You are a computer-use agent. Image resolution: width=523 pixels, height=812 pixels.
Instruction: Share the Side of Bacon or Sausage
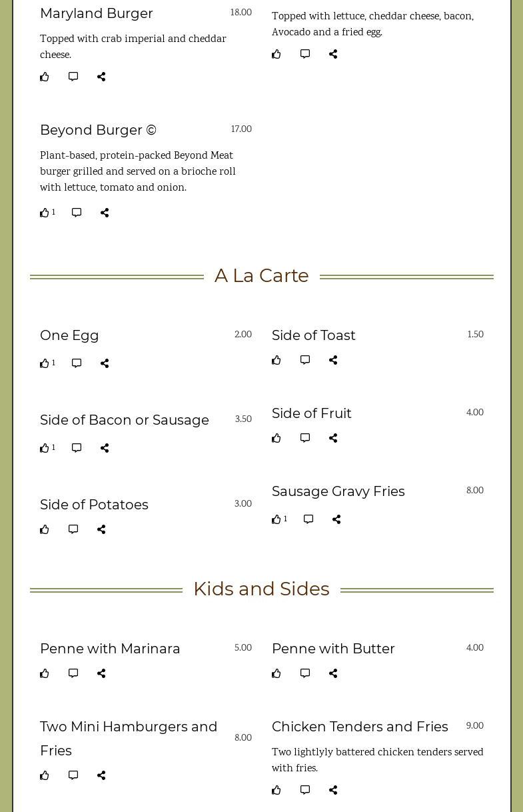[105, 448]
